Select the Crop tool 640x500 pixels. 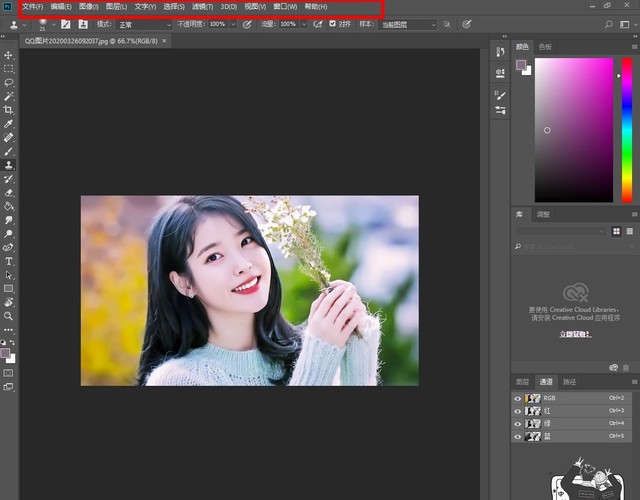pos(9,110)
